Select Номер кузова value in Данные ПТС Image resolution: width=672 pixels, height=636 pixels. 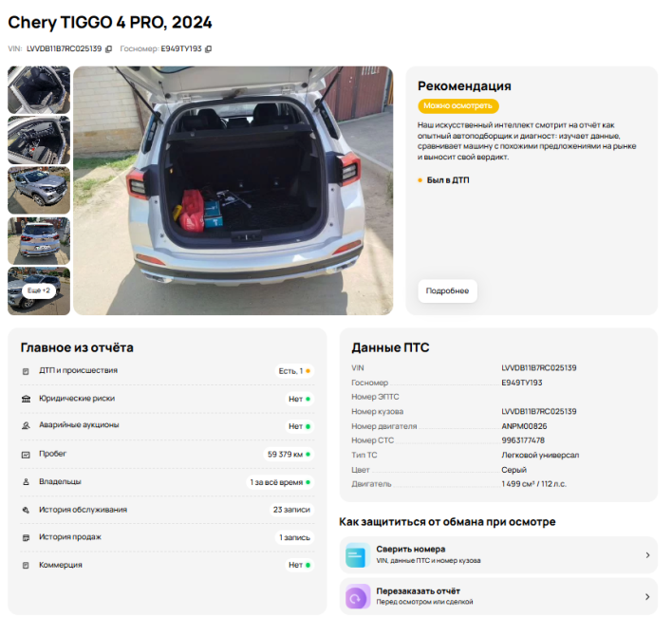click(x=539, y=412)
